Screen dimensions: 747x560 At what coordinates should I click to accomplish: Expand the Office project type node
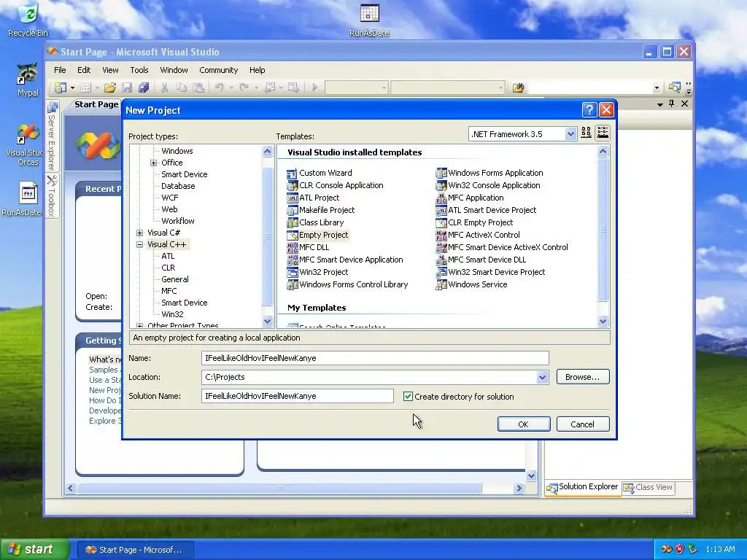pyautogui.click(x=153, y=163)
